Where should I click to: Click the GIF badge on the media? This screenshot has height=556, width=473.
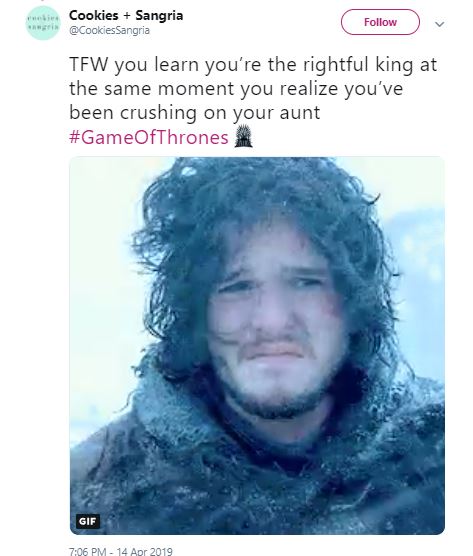88,521
